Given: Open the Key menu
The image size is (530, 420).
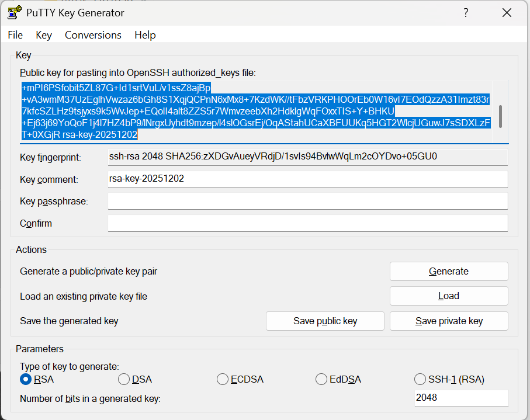Looking at the screenshot, I should (44, 35).
